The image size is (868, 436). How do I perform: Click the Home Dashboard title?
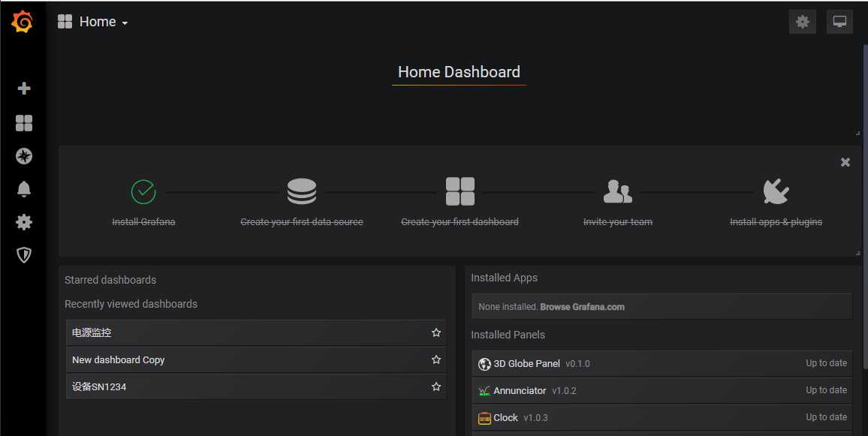click(x=459, y=72)
